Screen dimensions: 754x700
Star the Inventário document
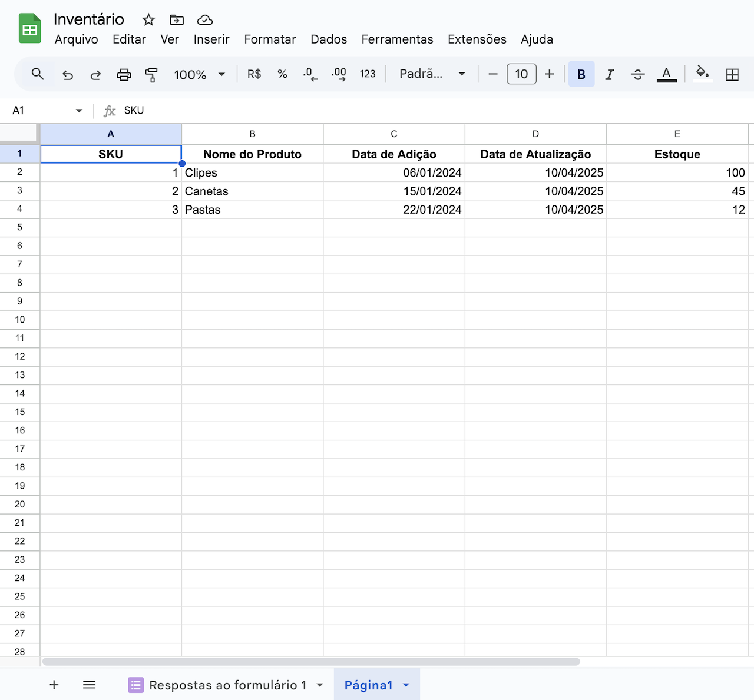tap(148, 20)
